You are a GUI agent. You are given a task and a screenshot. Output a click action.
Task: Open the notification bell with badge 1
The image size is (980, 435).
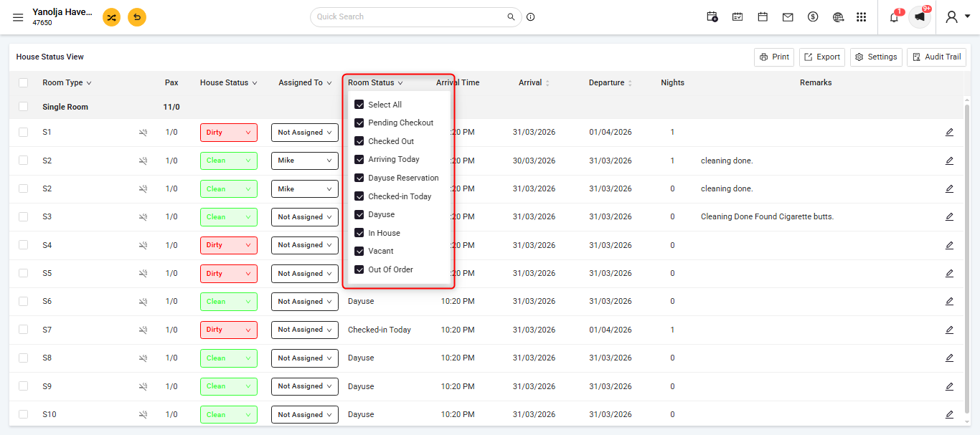[895, 16]
